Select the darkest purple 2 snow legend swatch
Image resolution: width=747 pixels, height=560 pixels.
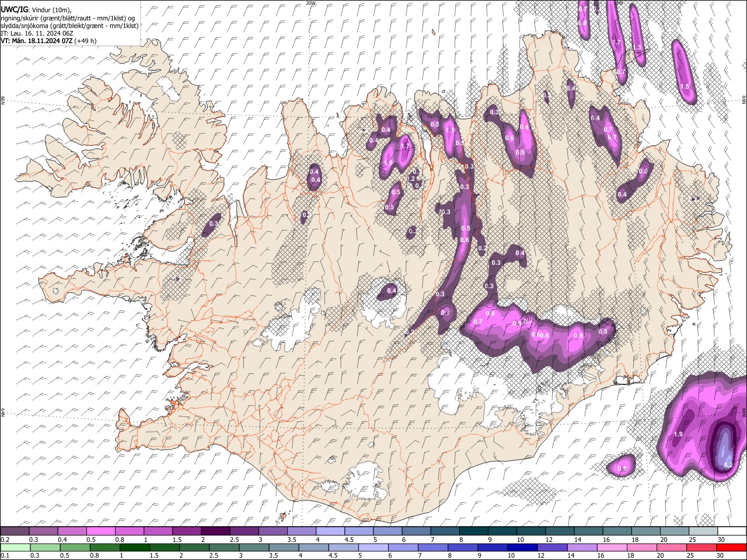(x=215, y=531)
